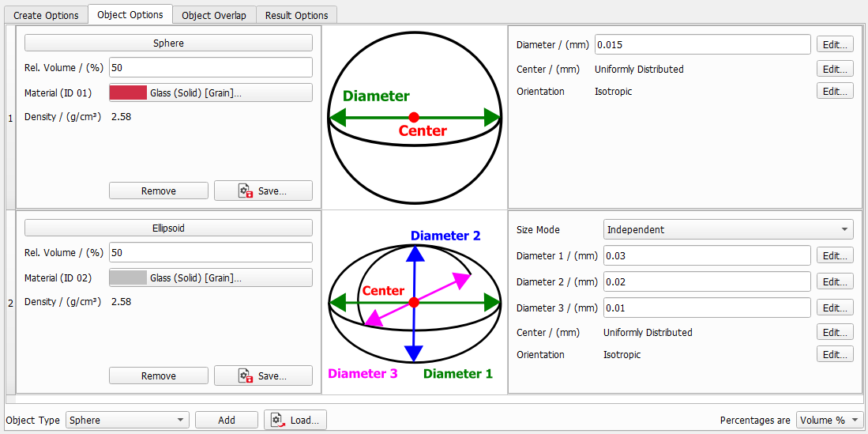Remove the Sphere object

(158, 191)
